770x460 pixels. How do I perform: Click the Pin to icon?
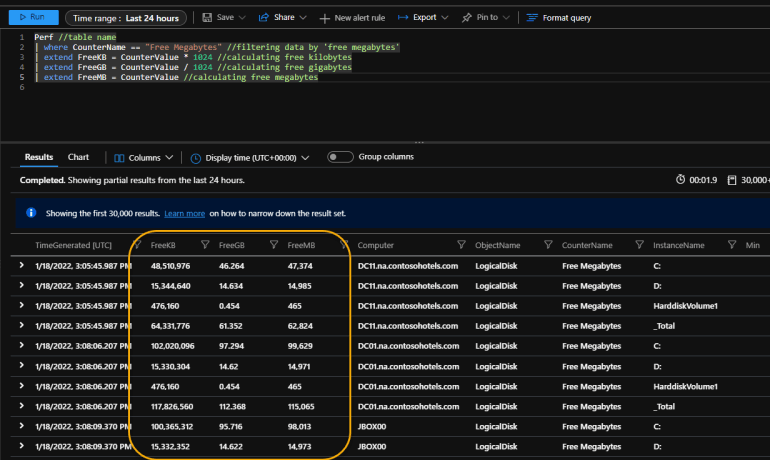(x=467, y=18)
